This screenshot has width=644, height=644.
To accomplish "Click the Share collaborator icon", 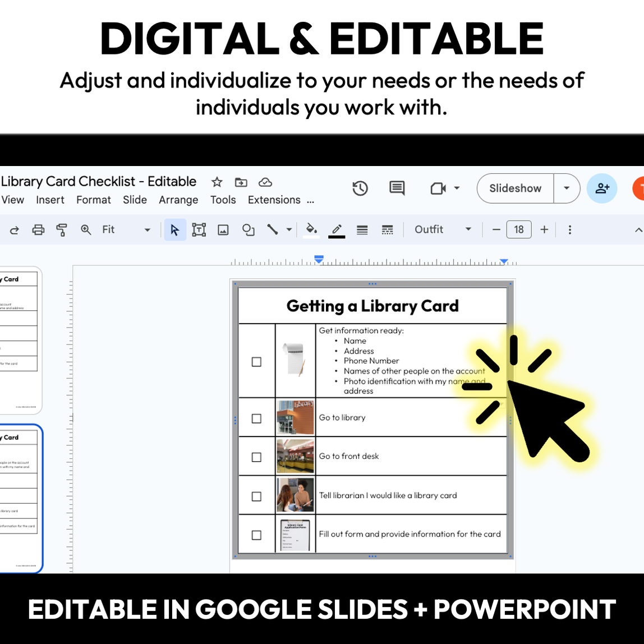I will pyautogui.click(x=602, y=188).
